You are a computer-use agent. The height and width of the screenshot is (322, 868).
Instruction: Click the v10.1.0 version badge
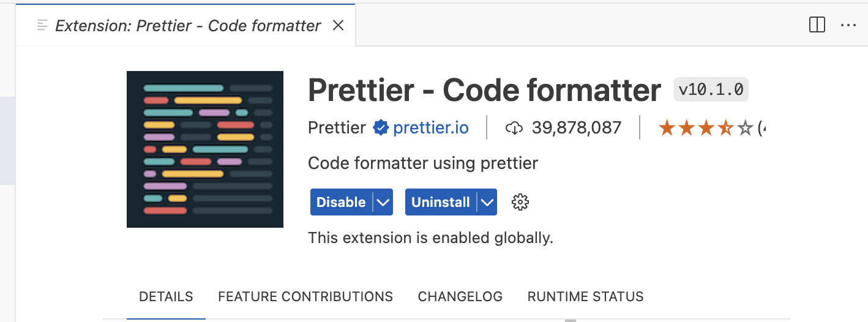(711, 90)
